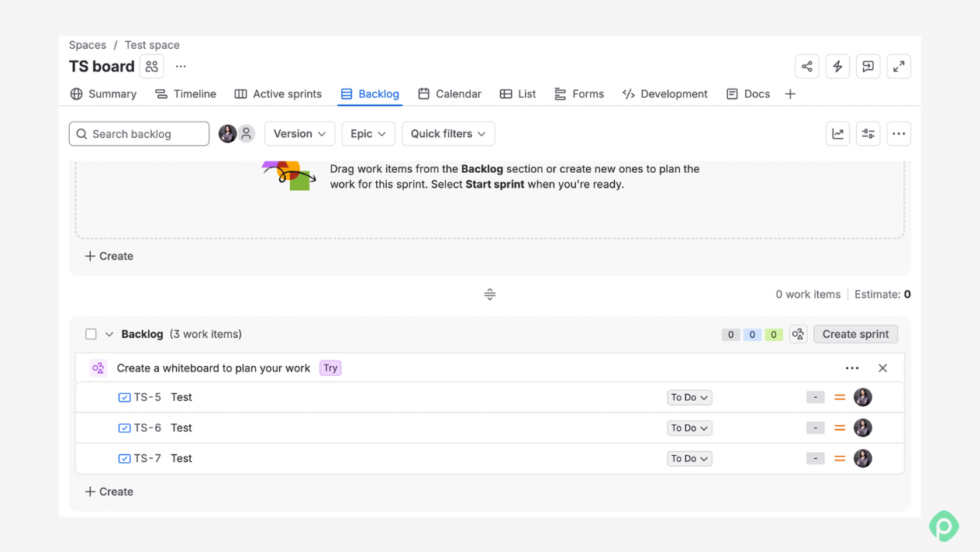
Task: Open the Docs tab
Action: pyautogui.click(x=748, y=94)
